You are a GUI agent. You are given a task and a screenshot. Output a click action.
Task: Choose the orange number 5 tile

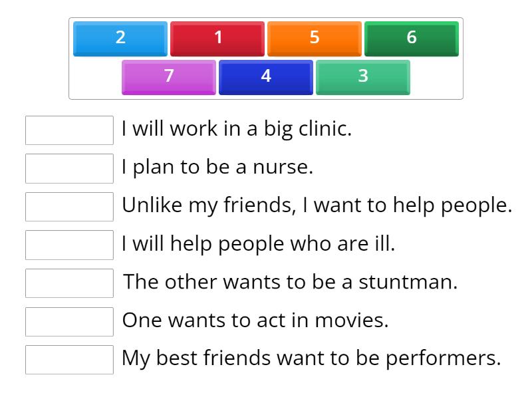[315, 38]
